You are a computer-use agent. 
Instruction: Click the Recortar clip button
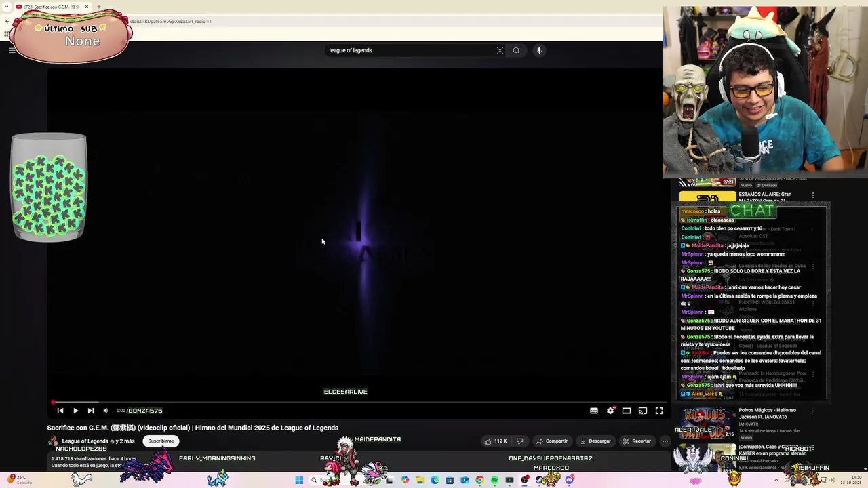click(x=637, y=441)
